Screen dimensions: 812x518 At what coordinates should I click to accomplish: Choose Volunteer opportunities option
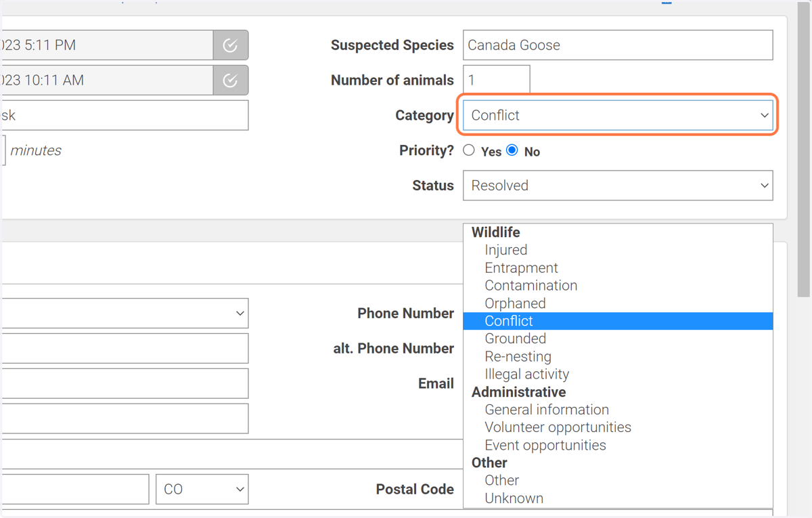pyautogui.click(x=618, y=427)
